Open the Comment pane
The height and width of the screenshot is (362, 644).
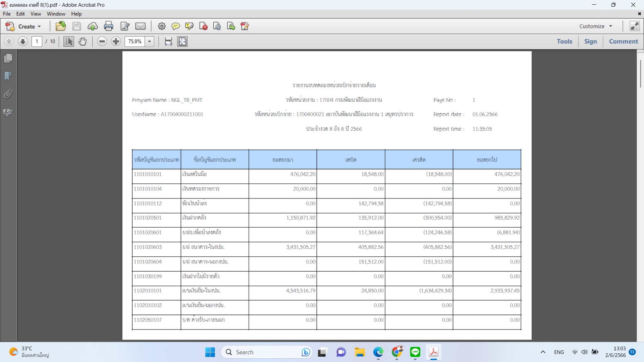[x=623, y=41]
